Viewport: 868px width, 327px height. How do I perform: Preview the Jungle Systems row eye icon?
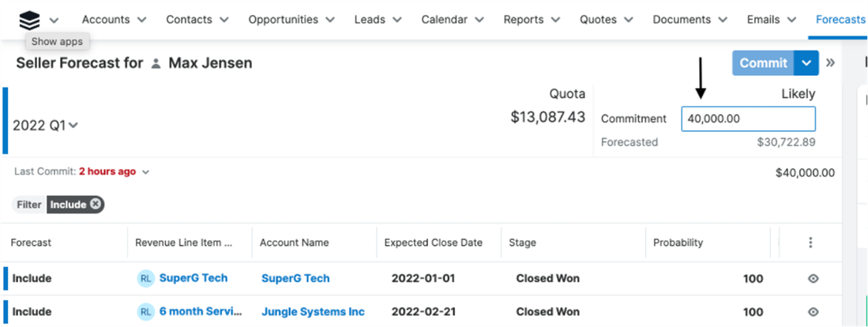814,312
